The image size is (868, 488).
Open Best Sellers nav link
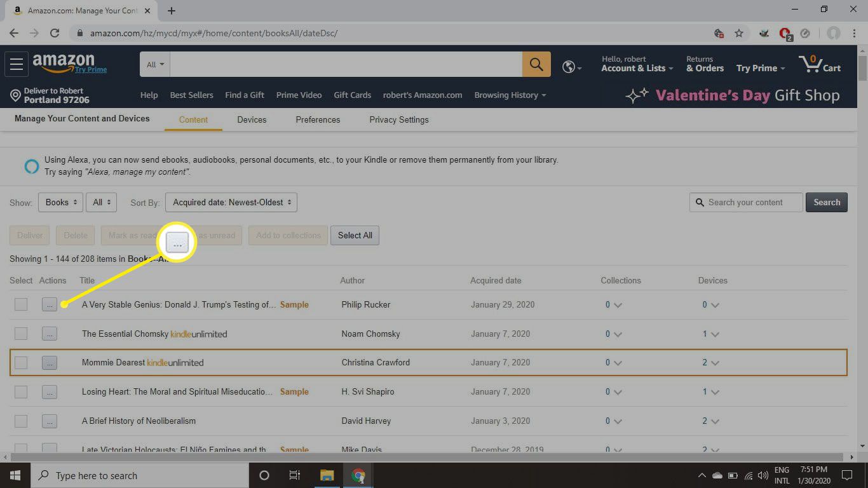coord(191,95)
